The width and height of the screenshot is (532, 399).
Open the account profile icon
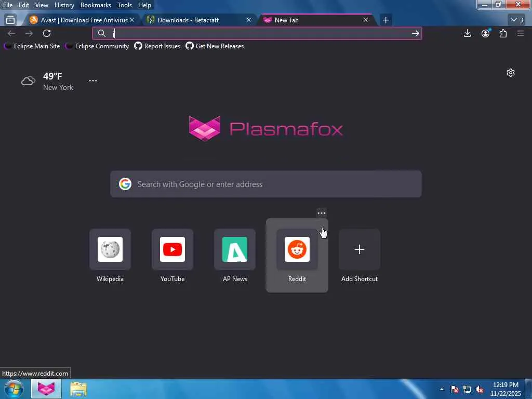pos(486,33)
